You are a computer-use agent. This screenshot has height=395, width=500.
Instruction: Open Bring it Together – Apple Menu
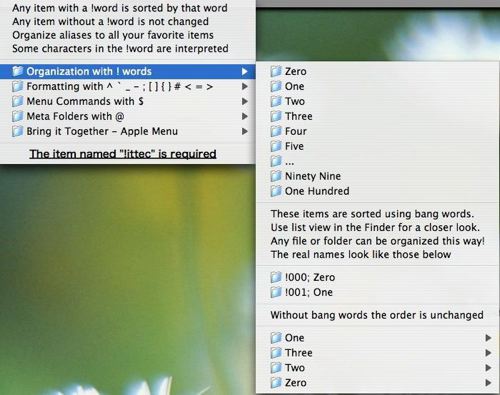128,131
